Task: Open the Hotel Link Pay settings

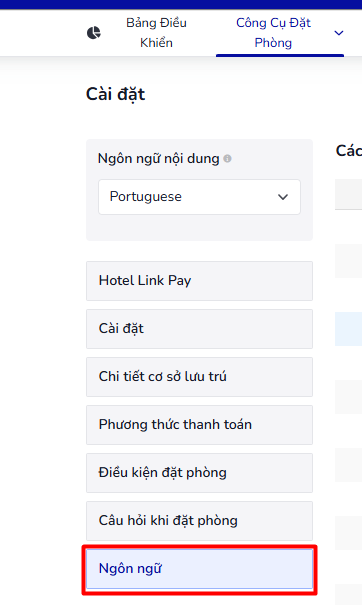Action: (x=199, y=281)
